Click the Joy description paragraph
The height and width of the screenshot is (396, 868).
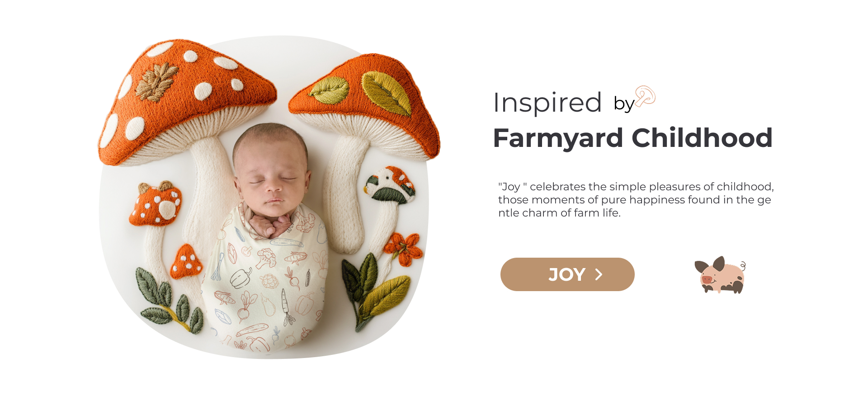pos(636,200)
